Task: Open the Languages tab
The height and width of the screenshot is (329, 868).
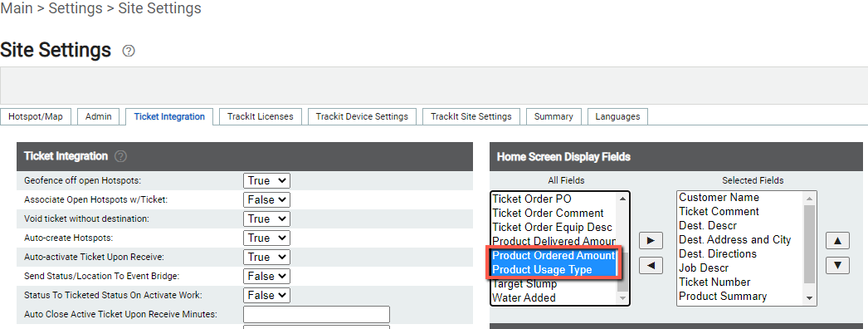Action: click(x=617, y=116)
